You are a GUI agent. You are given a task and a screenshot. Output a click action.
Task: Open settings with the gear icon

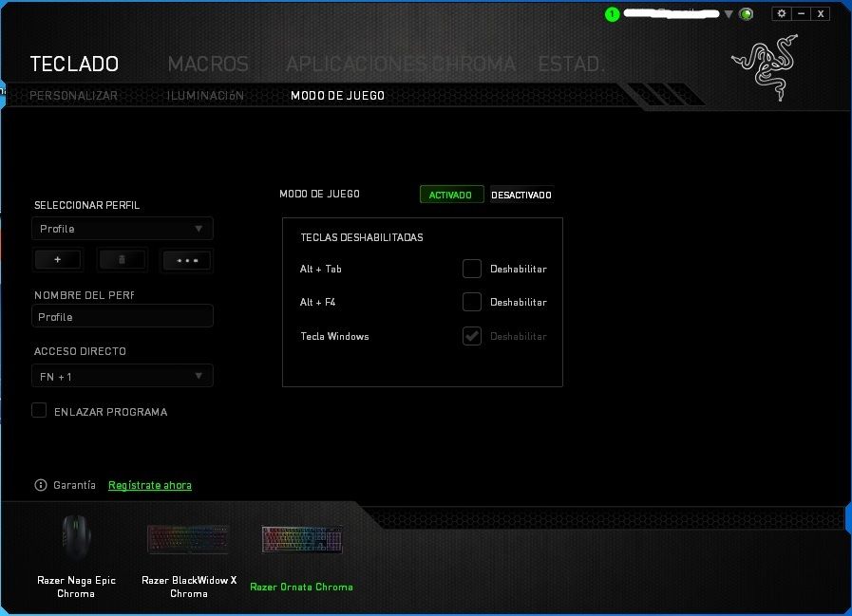781,13
